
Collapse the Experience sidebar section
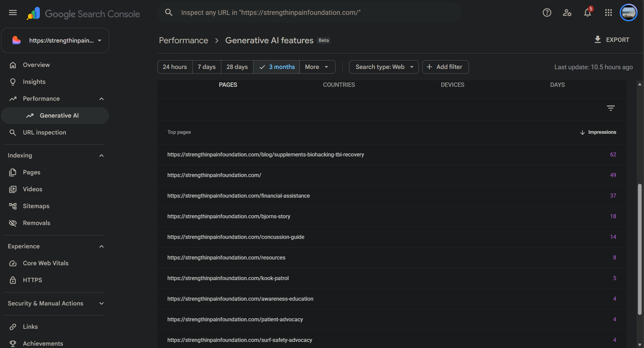click(x=101, y=246)
